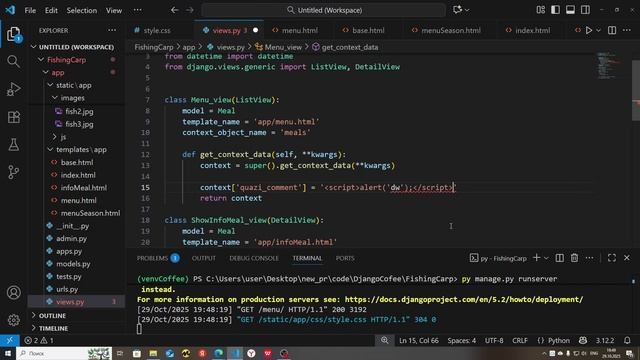Open the Selection menu
This screenshot has width=640, height=360.
pyautogui.click(x=82, y=10)
